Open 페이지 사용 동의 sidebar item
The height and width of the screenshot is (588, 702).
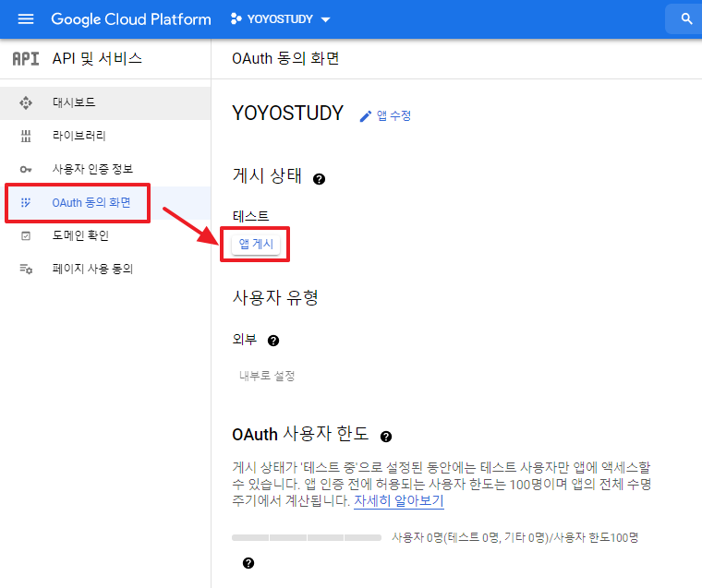[105, 269]
